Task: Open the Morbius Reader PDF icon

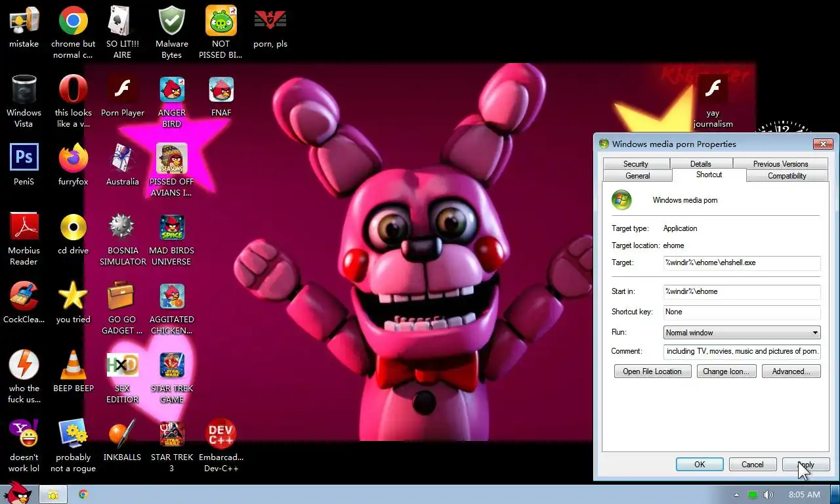Action: [24, 238]
